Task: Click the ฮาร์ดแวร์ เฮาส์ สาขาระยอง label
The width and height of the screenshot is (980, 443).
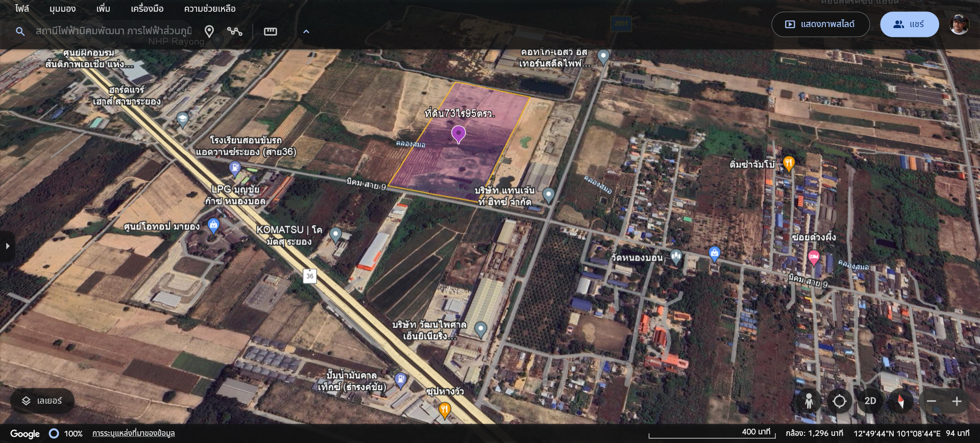Action: pyautogui.click(x=127, y=95)
